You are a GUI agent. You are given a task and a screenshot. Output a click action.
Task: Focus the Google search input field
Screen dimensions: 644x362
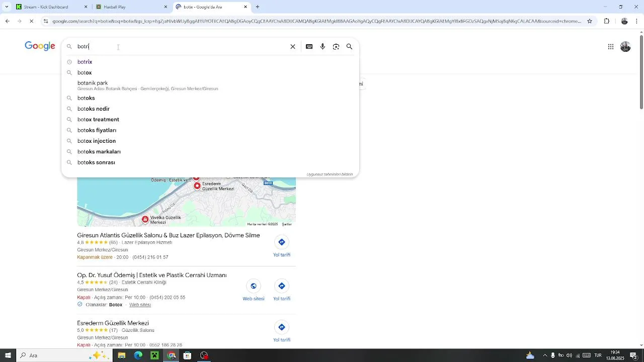click(x=181, y=47)
